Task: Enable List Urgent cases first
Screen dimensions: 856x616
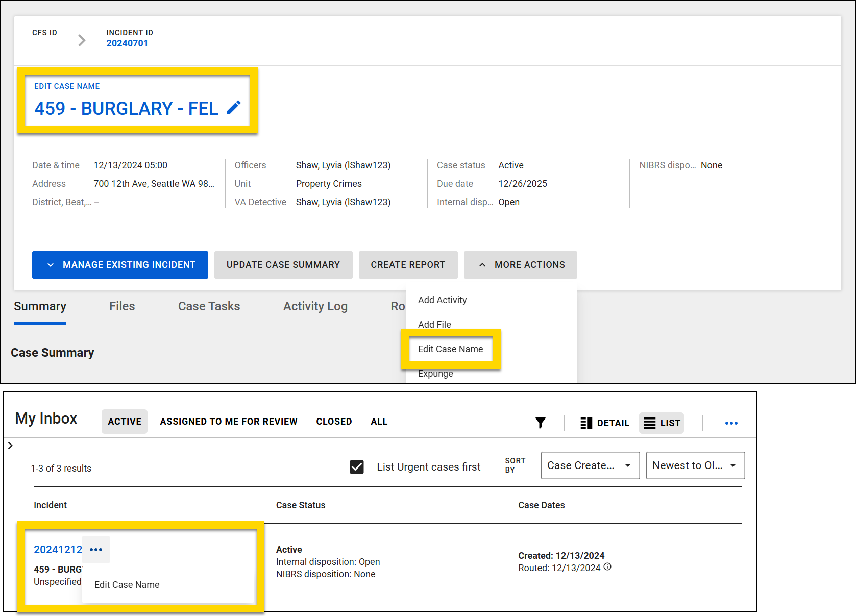Action: pyautogui.click(x=357, y=466)
